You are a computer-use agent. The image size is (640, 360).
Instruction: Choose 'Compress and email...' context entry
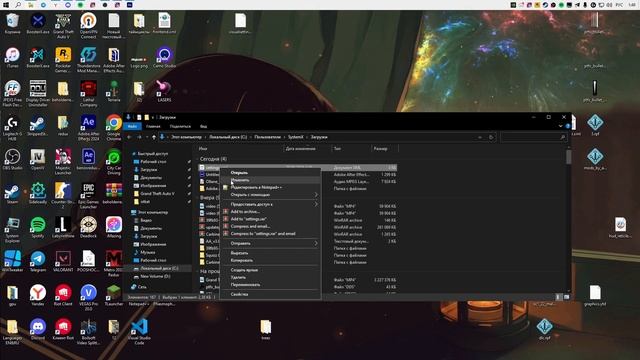[x=270, y=226]
